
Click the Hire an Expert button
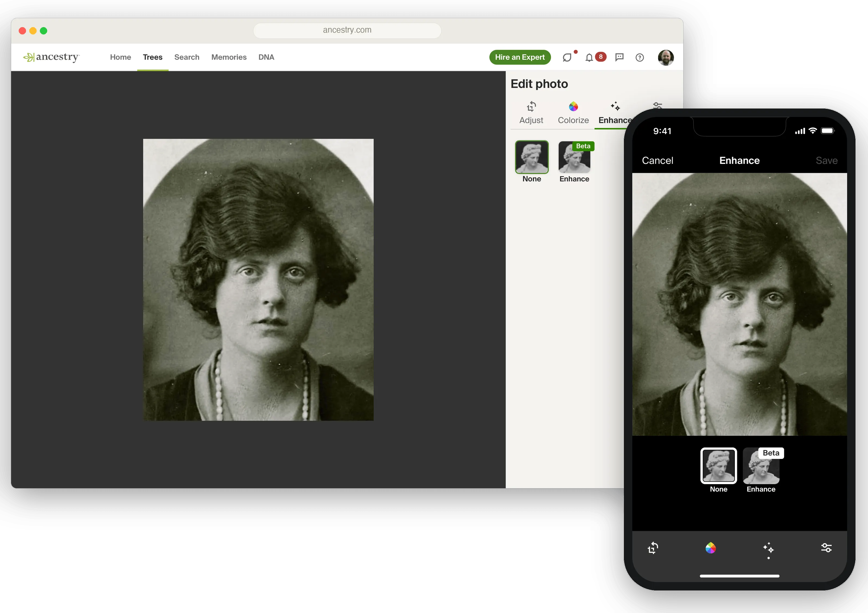520,57
